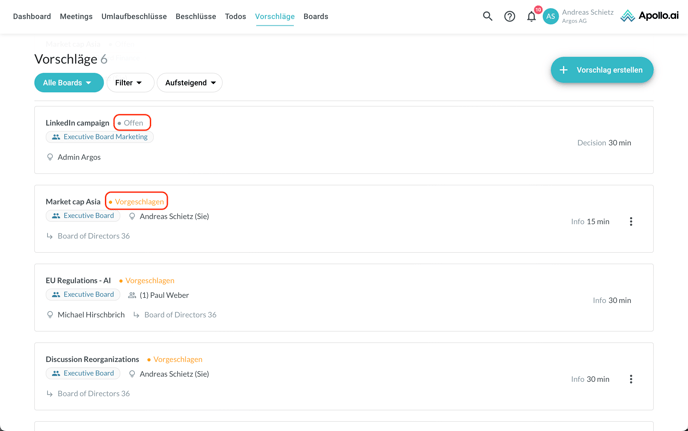Switch to the Meetings tab
This screenshot has width=688, height=431.
[76, 17]
